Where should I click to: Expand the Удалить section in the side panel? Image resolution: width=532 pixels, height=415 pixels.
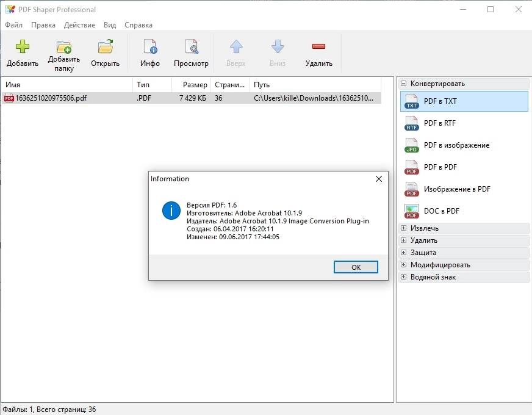(403, 240)
